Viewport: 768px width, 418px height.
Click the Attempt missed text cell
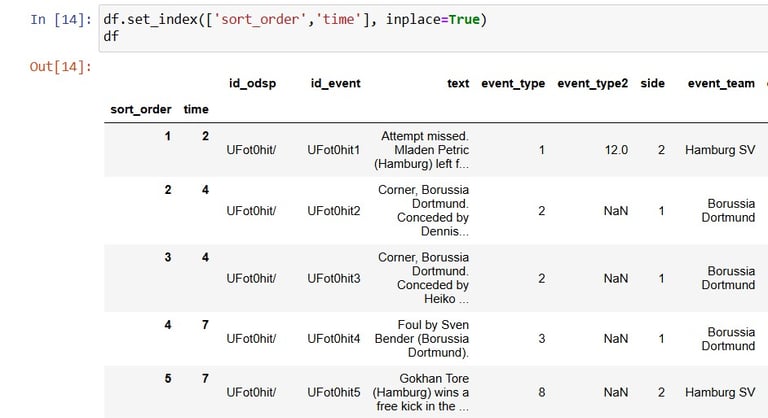click(421, 150)
